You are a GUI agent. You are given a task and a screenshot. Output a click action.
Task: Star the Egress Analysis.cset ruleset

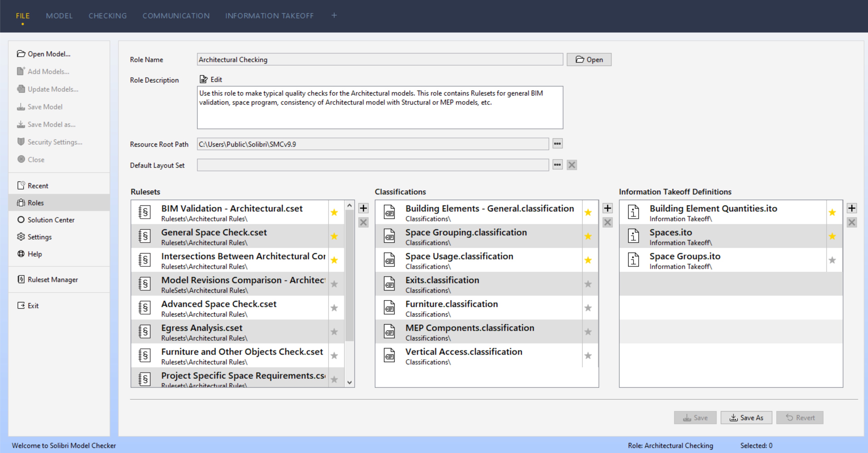334,332
